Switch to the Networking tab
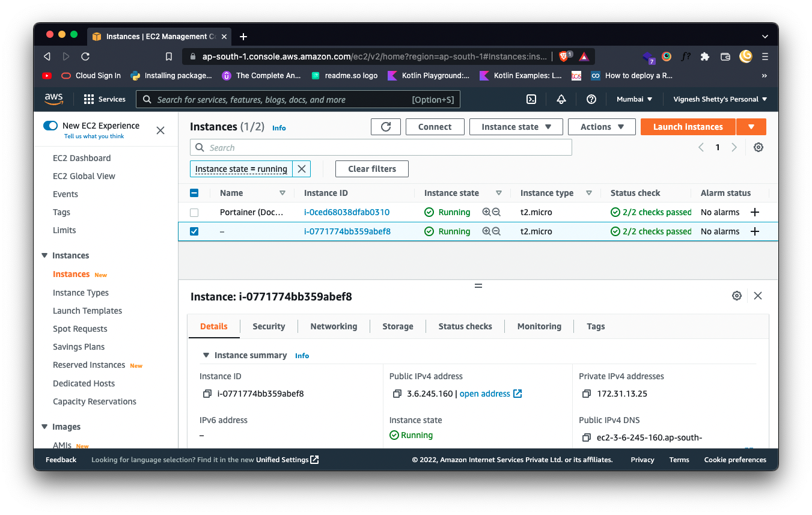The image size is (812, 515). pyautogui.click(x=334, y=326)
